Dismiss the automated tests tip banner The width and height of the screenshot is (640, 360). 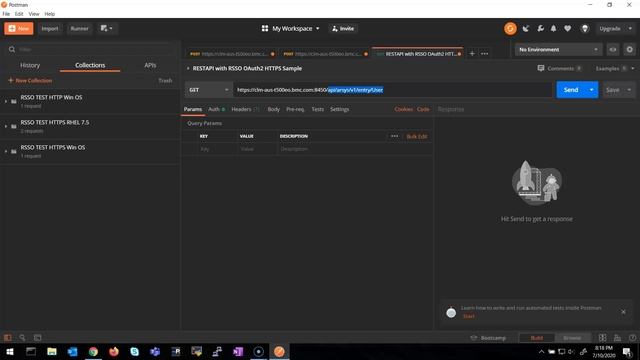[623, 311]
